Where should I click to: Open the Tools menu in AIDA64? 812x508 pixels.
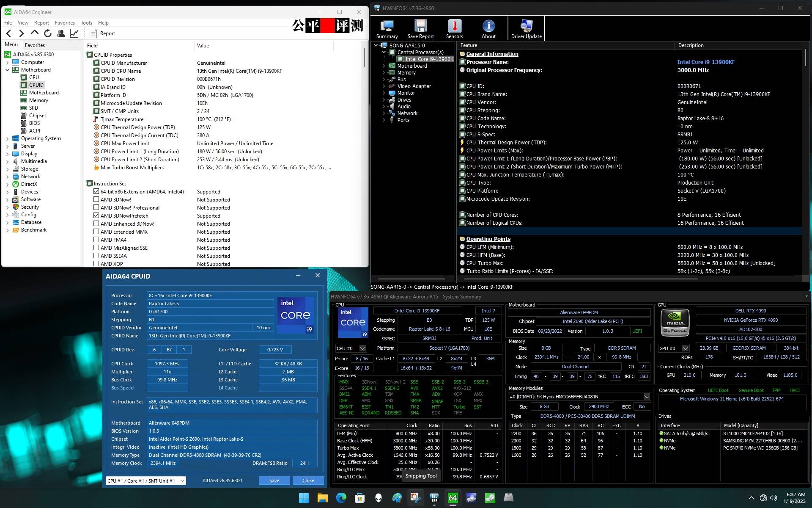(86, 22)
